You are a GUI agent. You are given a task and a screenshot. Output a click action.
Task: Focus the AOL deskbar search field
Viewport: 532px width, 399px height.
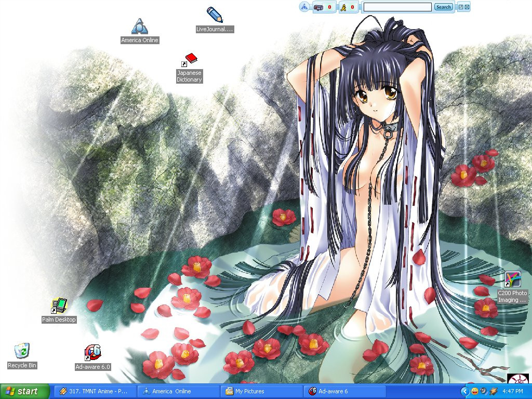397,7
